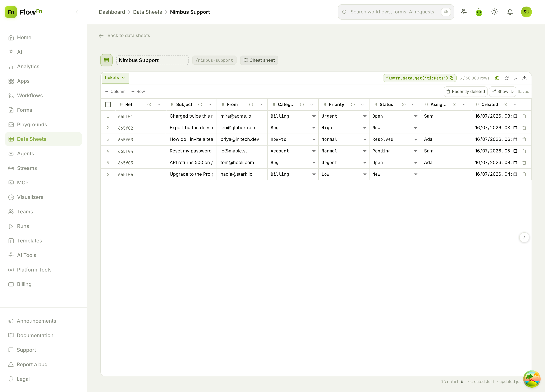Open Status dropdown for row 665f06

[x=395, y=174]
